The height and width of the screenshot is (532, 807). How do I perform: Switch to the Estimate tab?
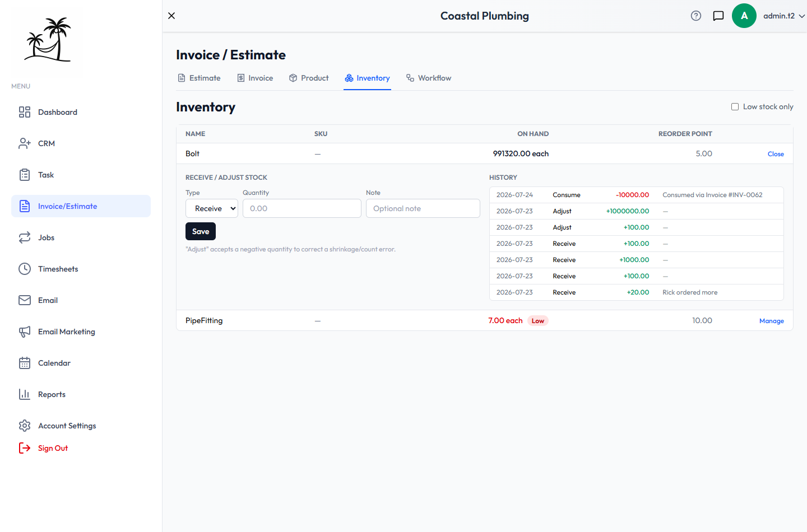(199, 78)
